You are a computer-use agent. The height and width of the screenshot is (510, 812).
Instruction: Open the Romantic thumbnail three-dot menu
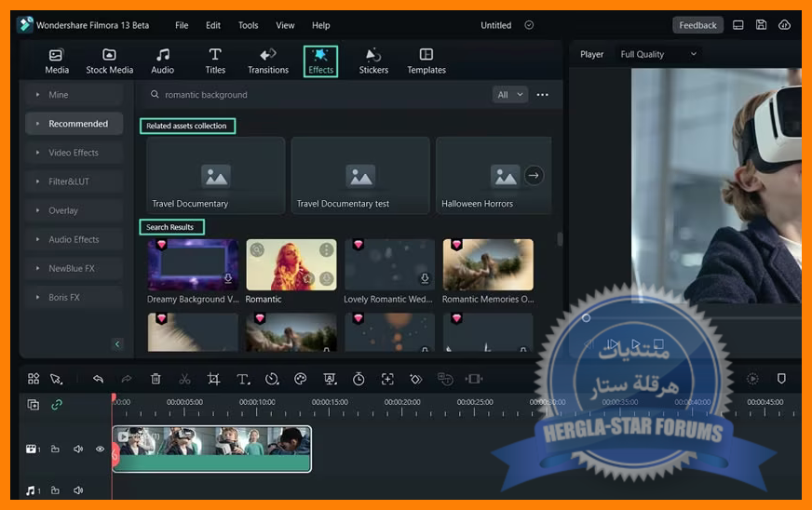[326, 250]
